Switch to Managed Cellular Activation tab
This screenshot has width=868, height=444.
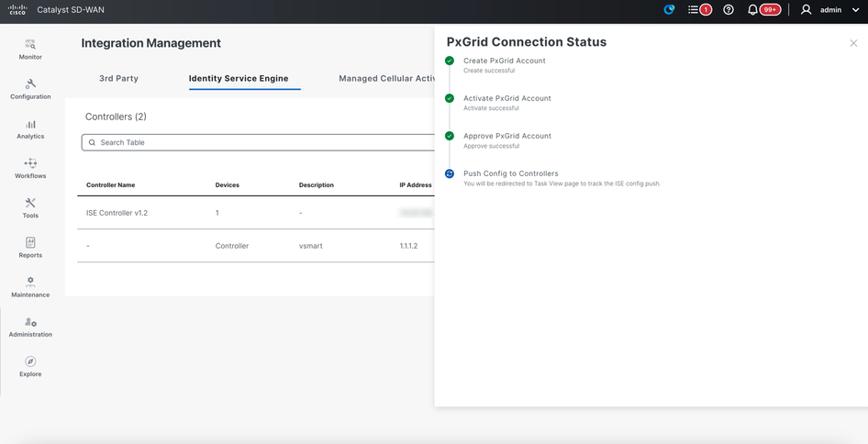(386, 79)
